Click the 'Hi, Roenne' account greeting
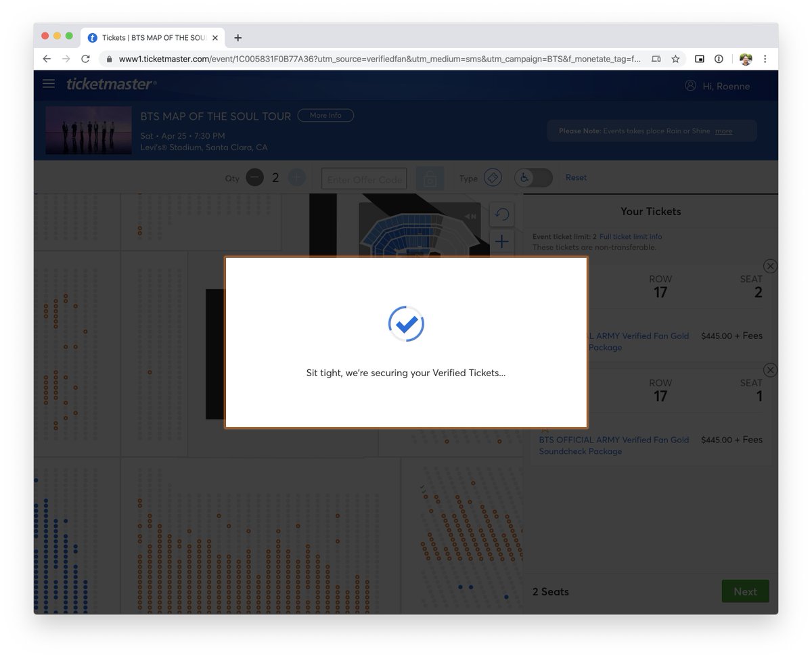This screenshot has width=812, height=659. (726, 86)
